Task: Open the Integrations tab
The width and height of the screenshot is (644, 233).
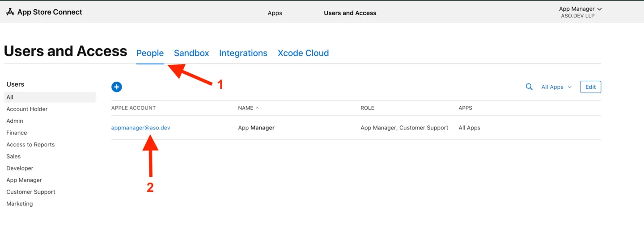Action: click(243, 53)
